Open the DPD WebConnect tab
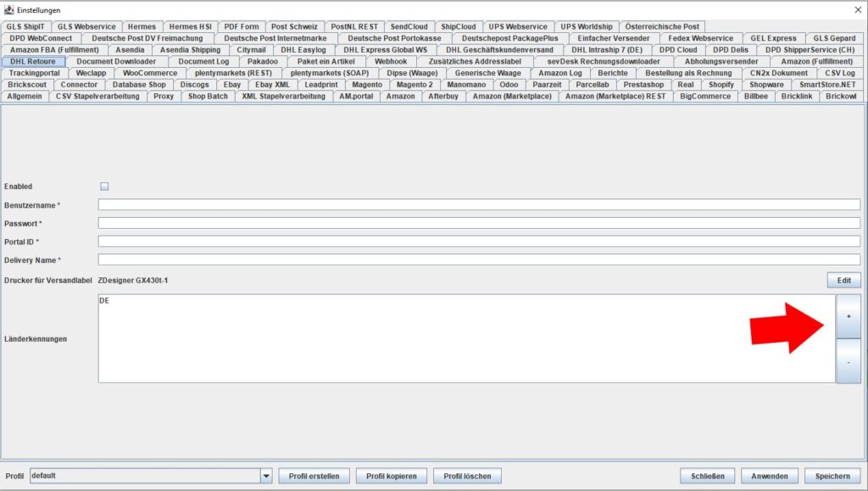The width and height of the screenshot is (868, 491). (41, 38)
